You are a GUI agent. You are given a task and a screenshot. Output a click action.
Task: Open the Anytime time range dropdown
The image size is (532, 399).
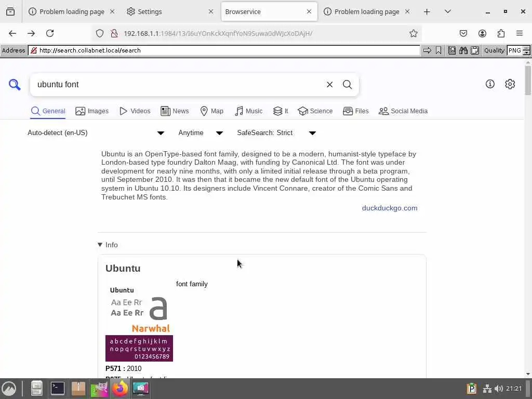[x=201, y=132]
